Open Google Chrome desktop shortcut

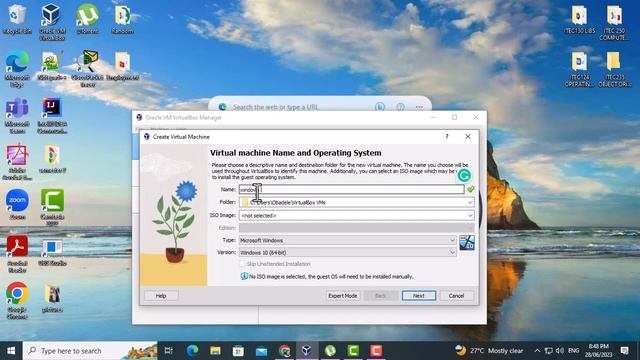tap(17, 300)
